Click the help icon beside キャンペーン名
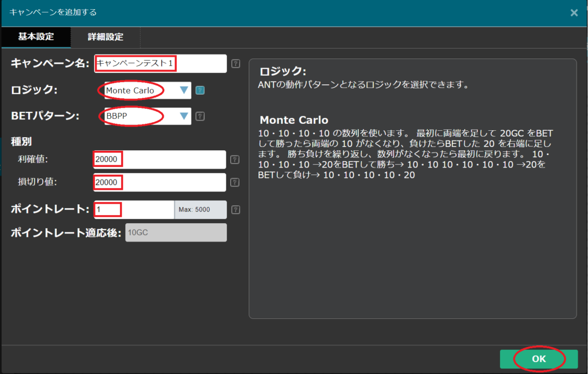The height and width of the screenshot is (374, 588). tap(235, 64)
